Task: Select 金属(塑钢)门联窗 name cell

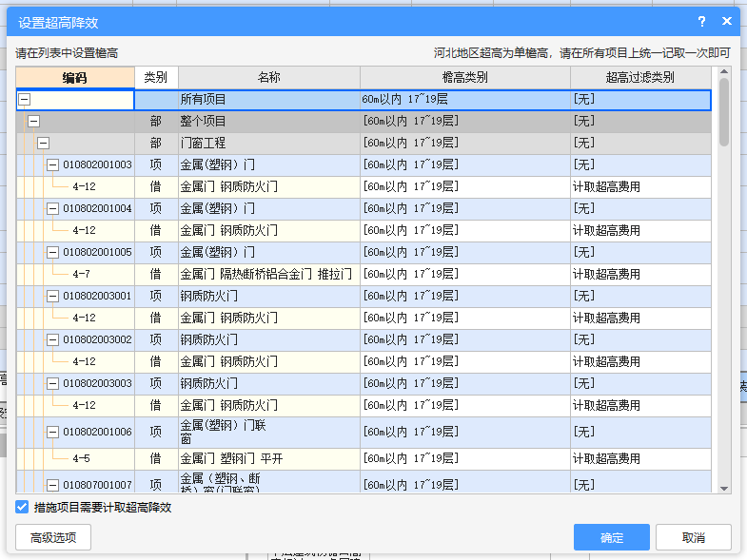Action: (269, 432)
